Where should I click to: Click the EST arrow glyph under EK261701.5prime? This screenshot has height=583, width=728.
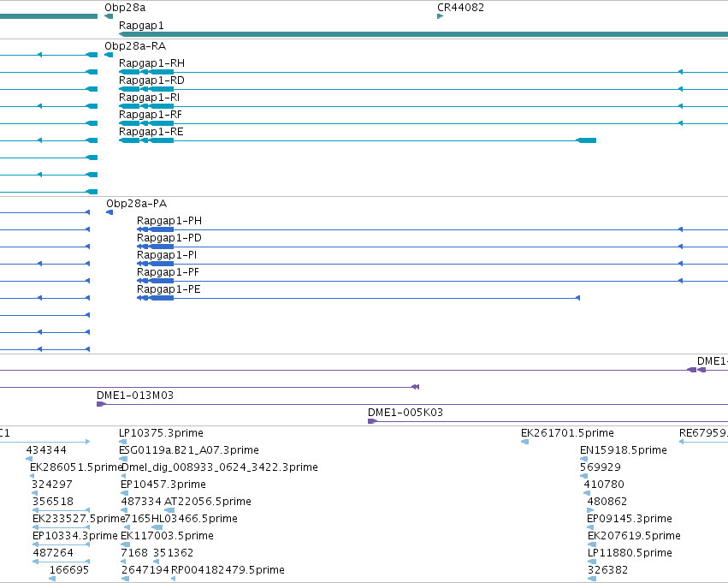tap(524, 442)
